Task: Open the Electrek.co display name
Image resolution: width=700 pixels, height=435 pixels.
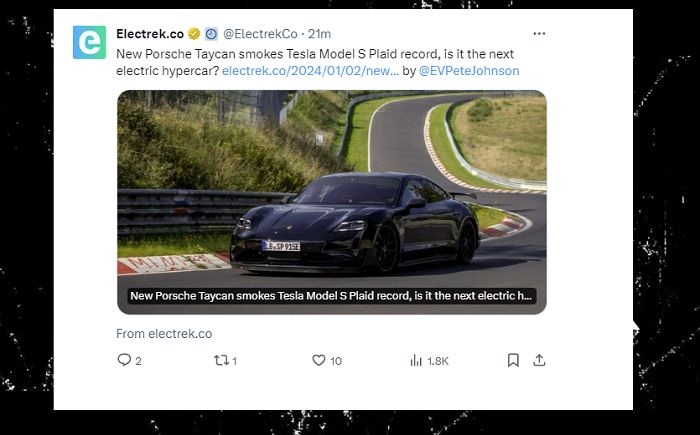Action: click(x=150, y=34)
